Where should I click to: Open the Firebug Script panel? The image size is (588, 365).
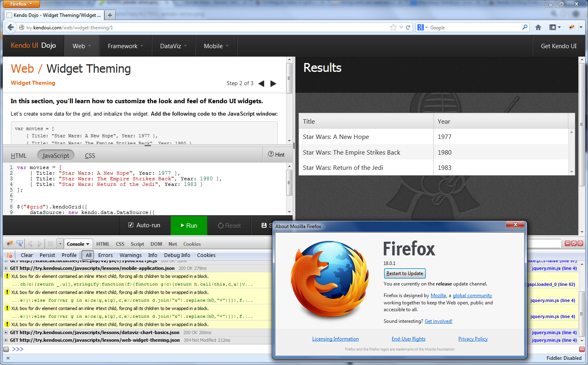pyautogui.click(x=137, y=244)
